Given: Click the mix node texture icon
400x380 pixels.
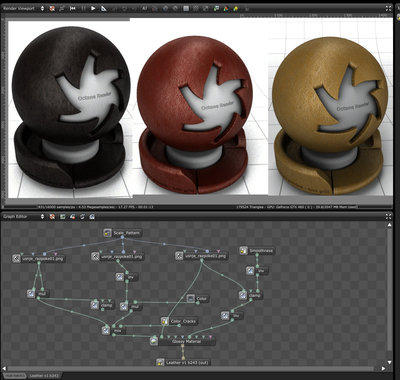Looking at the screenshot, I should pyautogui.click(x=106, y=331).
